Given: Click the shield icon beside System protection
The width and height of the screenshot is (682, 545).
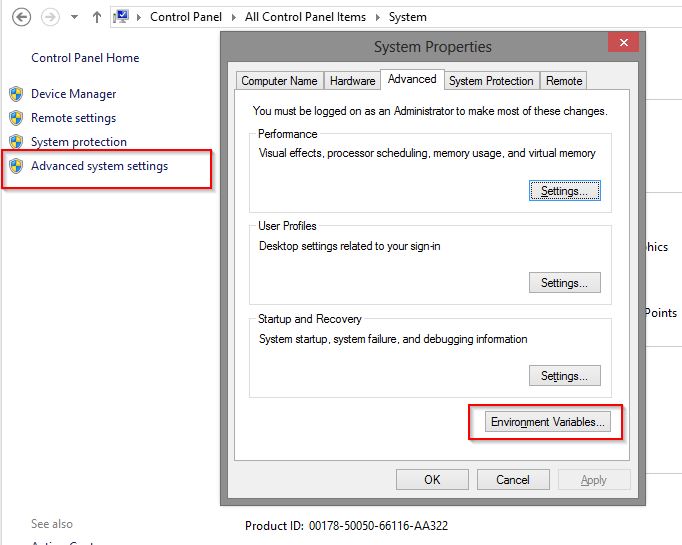Looking at the screenshot, I should coord(16,142).
